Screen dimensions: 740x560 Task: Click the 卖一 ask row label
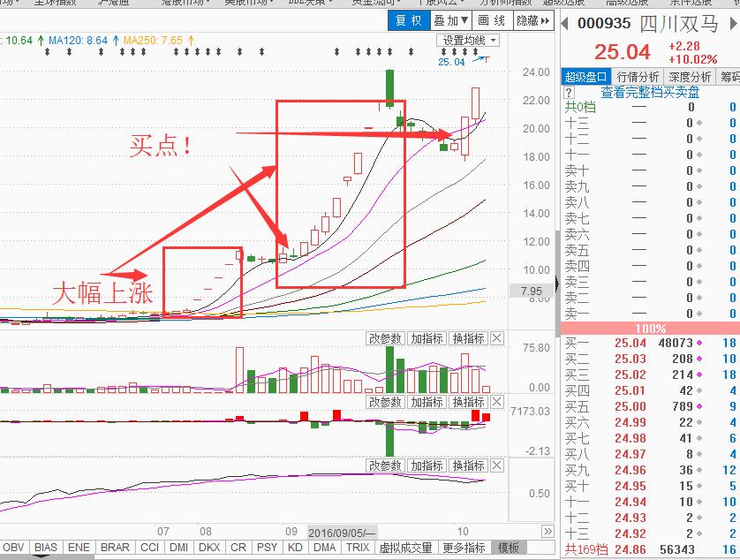click(577, 313)
